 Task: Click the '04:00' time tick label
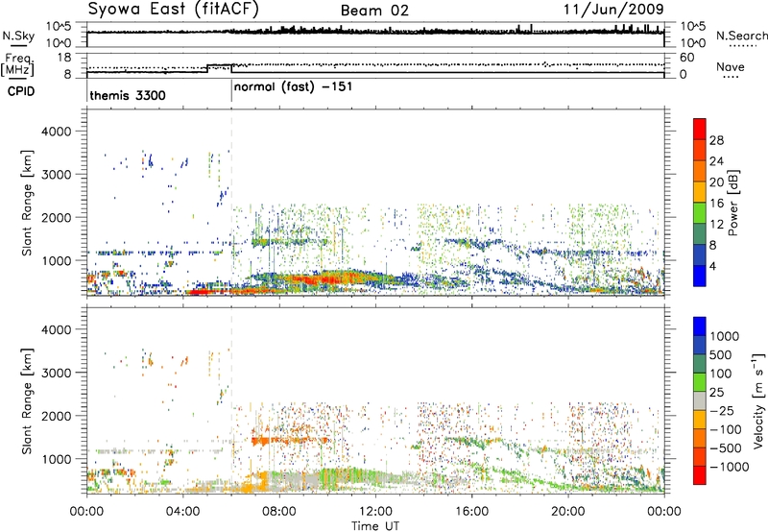click(x=182, y=512)
